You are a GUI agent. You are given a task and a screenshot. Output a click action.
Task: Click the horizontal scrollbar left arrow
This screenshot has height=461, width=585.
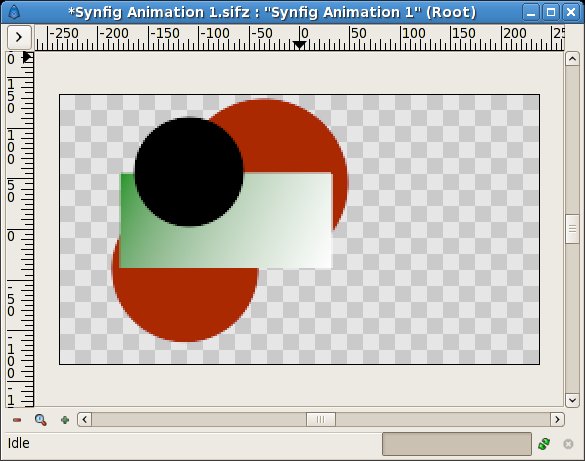point(85,420)
